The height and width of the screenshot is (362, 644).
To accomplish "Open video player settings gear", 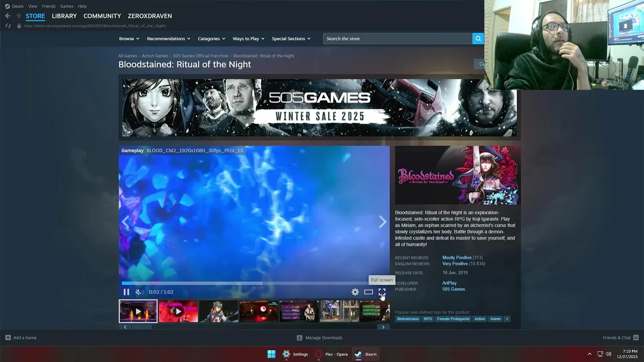I will (355, 292).
